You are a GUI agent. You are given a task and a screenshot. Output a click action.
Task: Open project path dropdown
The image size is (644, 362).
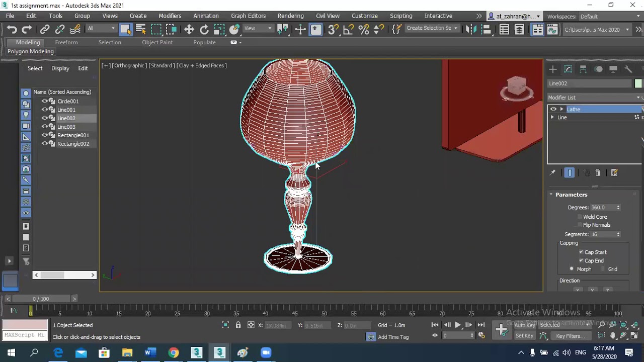(597, 30)
